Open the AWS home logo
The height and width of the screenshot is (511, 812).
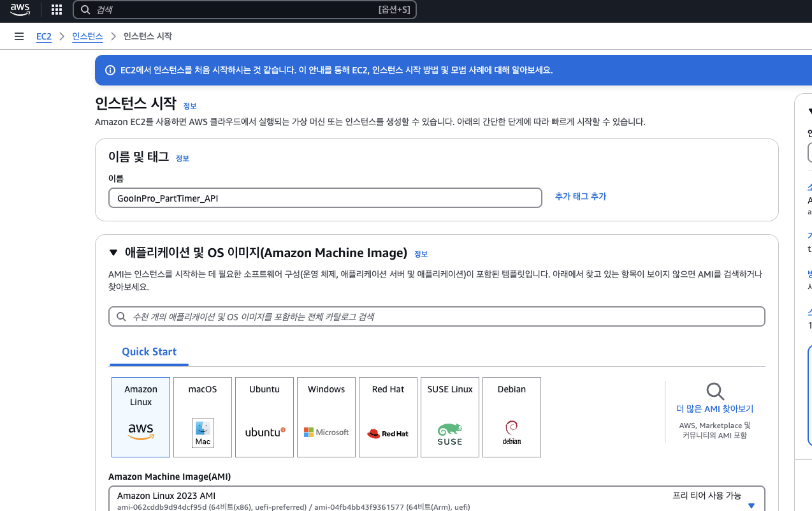(x=20, y=10)
